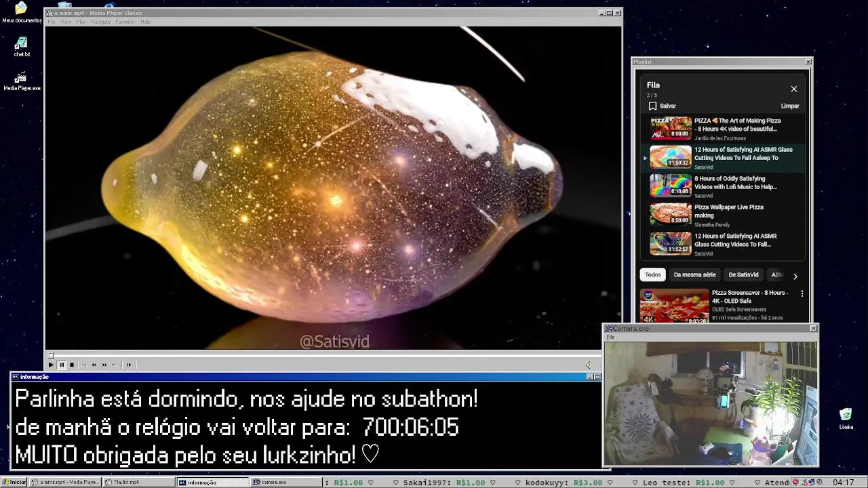Image resolution: width=868 pixels, height=488 pixels.
Task: Open the Help menu in Media Player Classic
Action: pyautogui.click(x=145, y=22)
